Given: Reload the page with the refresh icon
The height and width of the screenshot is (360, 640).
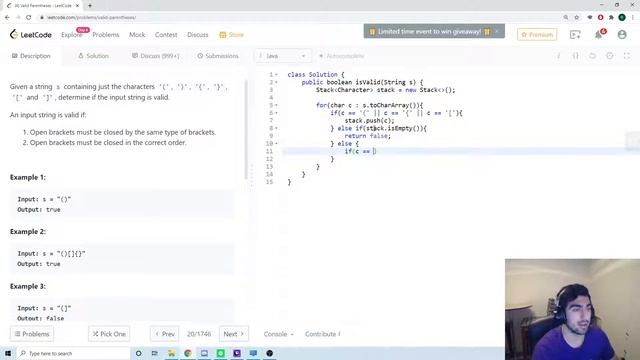Looking at the screenshot, I should tap(29, 17).
